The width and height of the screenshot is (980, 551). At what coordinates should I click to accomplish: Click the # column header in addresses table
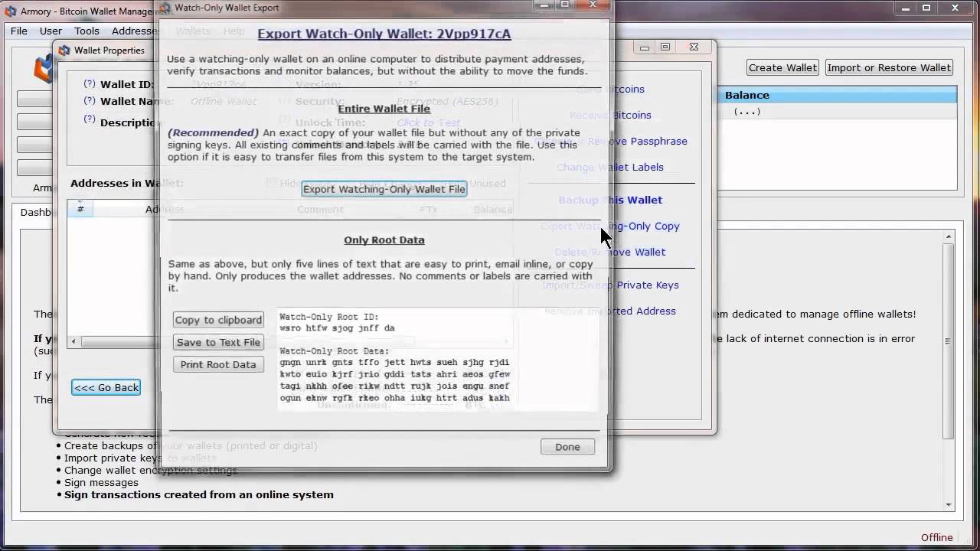click(x=80, y=209)
